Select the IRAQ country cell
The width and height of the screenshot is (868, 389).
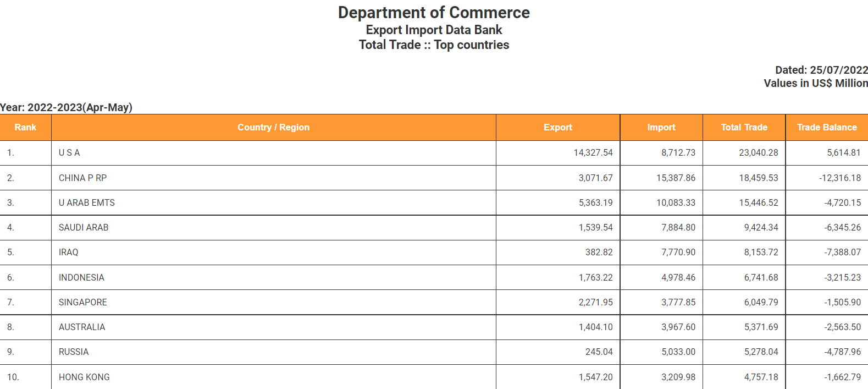(69, 252)
